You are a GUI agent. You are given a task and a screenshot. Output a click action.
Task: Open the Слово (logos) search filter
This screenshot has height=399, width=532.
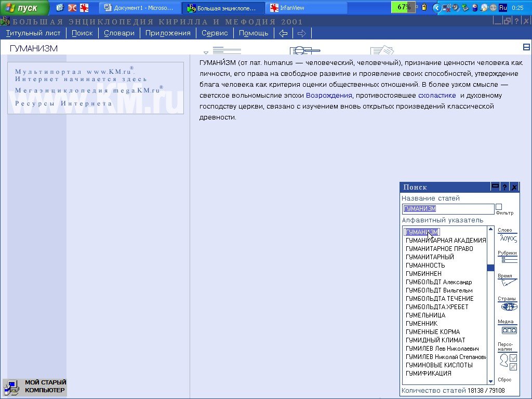[x=508, y=238]
